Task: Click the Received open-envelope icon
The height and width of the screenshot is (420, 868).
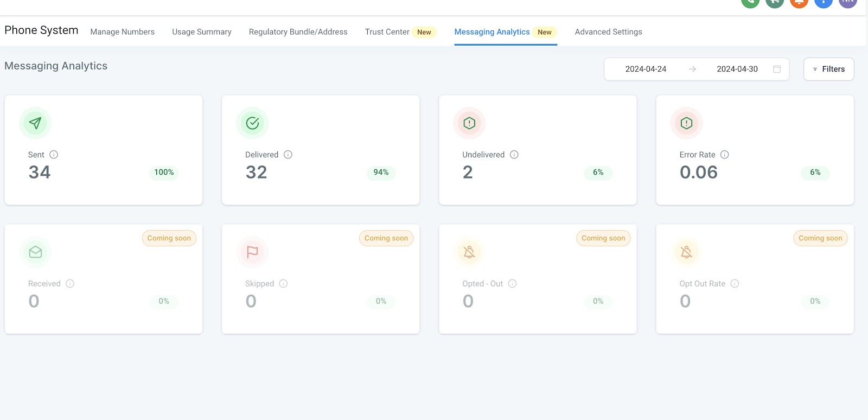Action: tap(35, 252)
